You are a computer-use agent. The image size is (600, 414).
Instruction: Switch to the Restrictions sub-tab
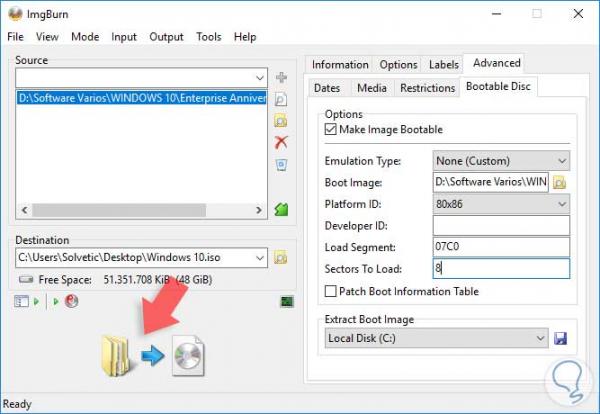(x=427, y=88)
